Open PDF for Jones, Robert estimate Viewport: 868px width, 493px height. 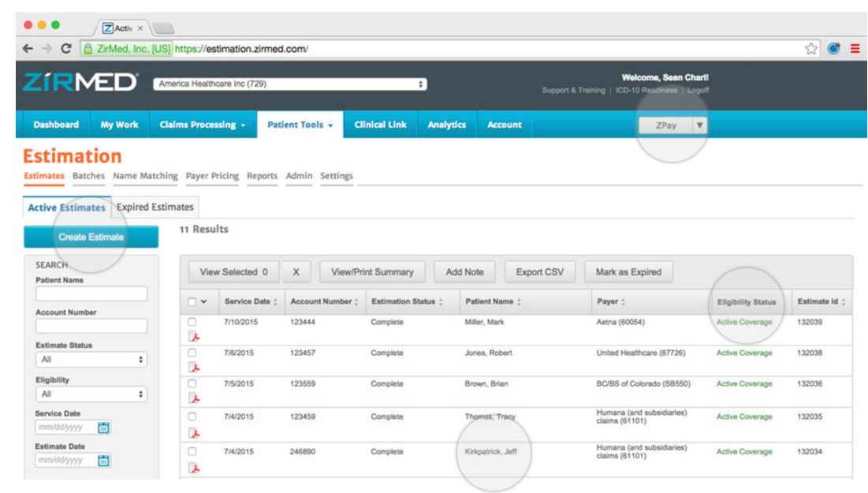[194, 368]
